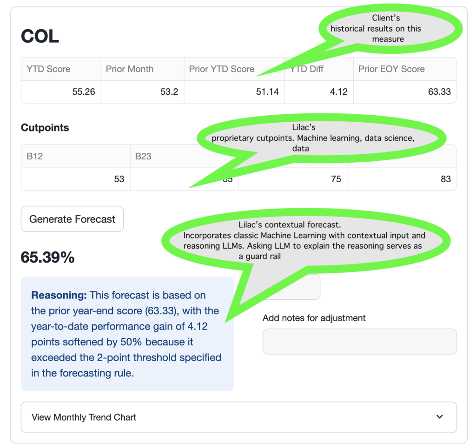Viewport: 476px width, 448px height.
Task: Click the Prior YTD Score header
Action: (221, 69)
